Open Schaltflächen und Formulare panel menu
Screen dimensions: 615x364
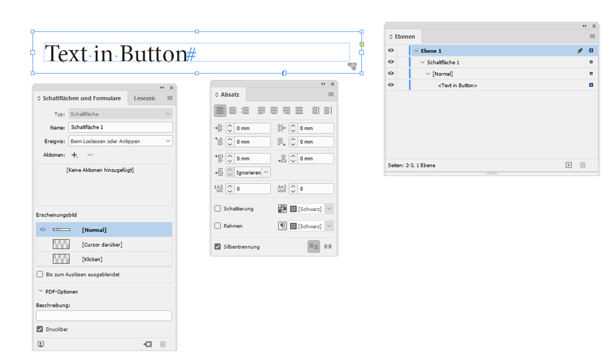coord(170,98)
